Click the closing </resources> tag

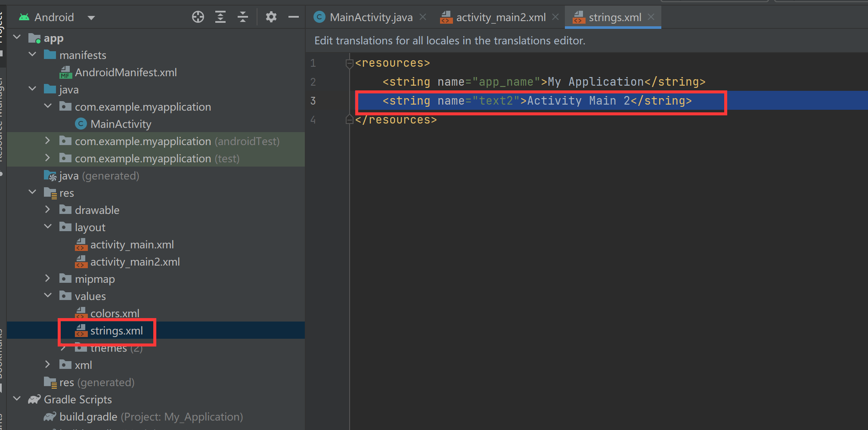396,120
